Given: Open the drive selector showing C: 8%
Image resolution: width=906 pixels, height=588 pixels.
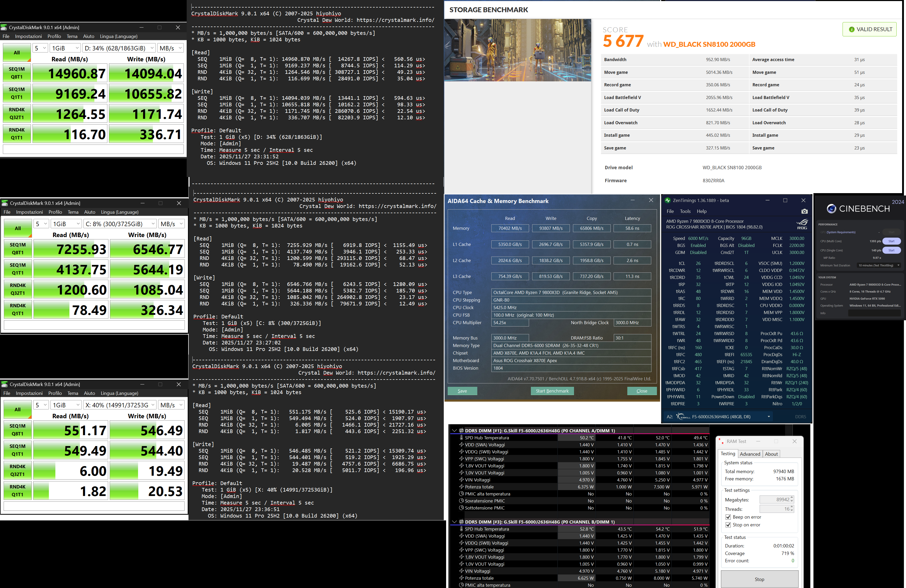Looking at the screenshot, I should pos(120,224).
